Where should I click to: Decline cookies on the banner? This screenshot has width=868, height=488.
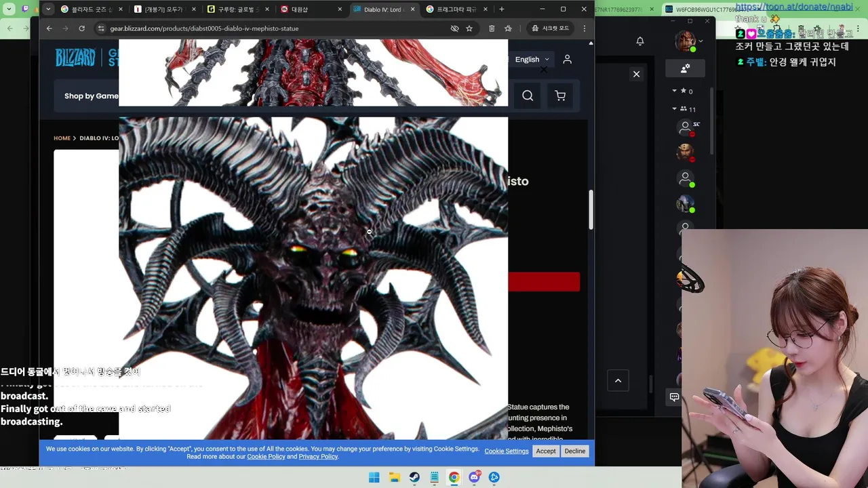[575, 451]
